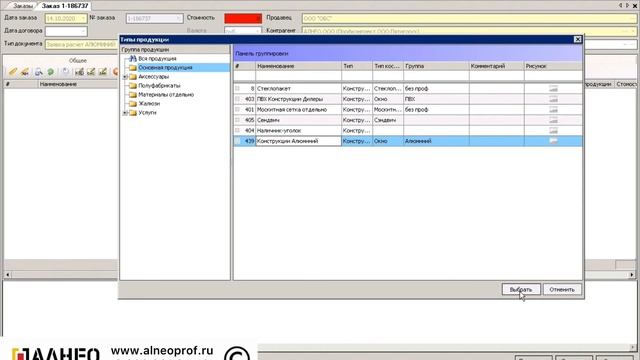Click the picture icon in the ПВХ Конструкции Дилеры row
The height and width of the screenshot is (360, 640).
(x=553, y=99)
